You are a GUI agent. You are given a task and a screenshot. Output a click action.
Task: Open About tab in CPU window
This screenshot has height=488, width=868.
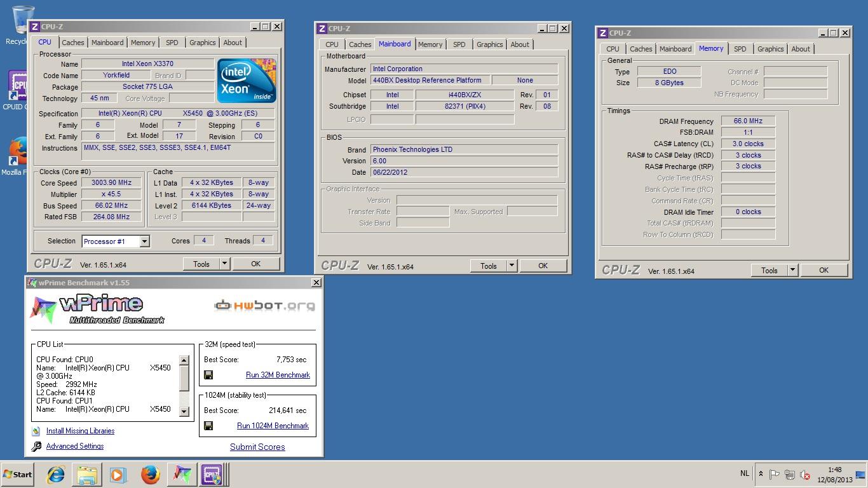[x=233, y=43]
